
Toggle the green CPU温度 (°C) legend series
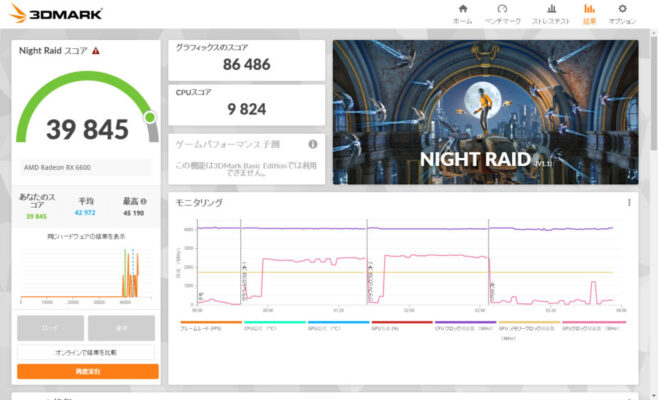click(x=274, y=326)
